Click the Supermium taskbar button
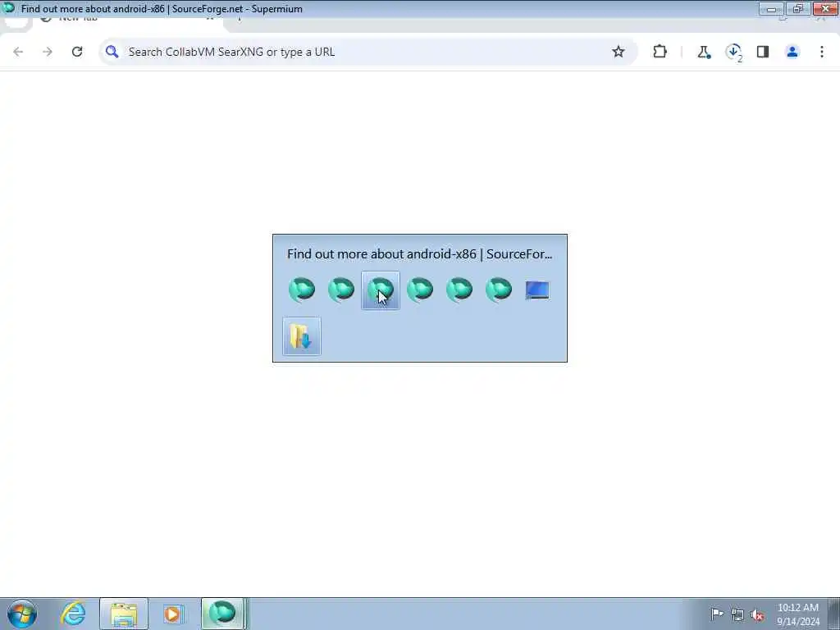 pyautogui.click(x=223, y=614)
